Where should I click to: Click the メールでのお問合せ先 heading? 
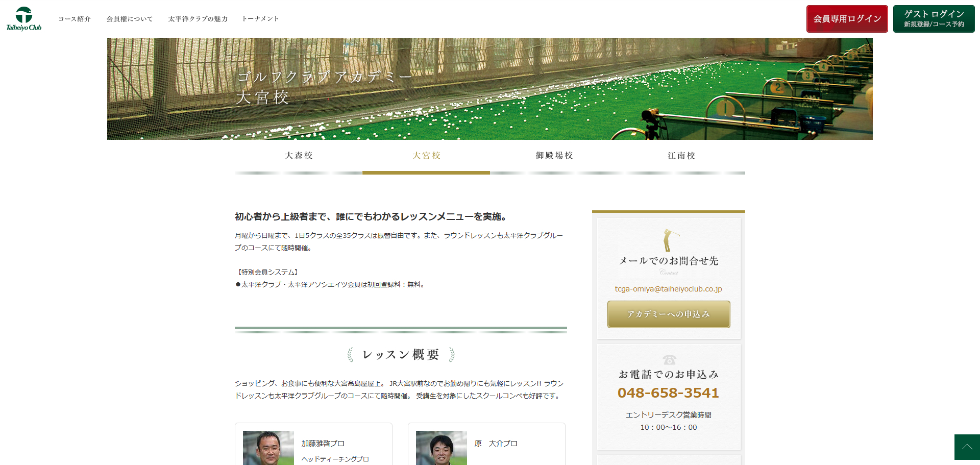(x=669, y=261)
